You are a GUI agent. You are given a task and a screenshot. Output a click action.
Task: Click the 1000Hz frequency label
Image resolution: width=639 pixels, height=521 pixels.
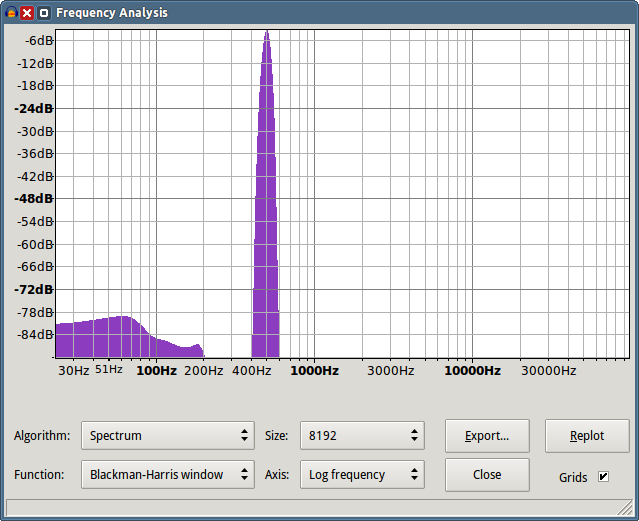click(314, 371)
